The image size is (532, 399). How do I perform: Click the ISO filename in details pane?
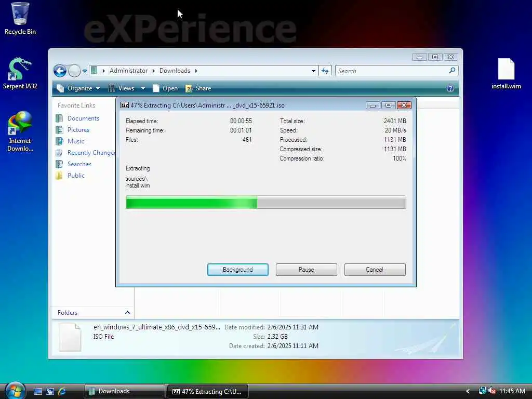pos(157,327)
